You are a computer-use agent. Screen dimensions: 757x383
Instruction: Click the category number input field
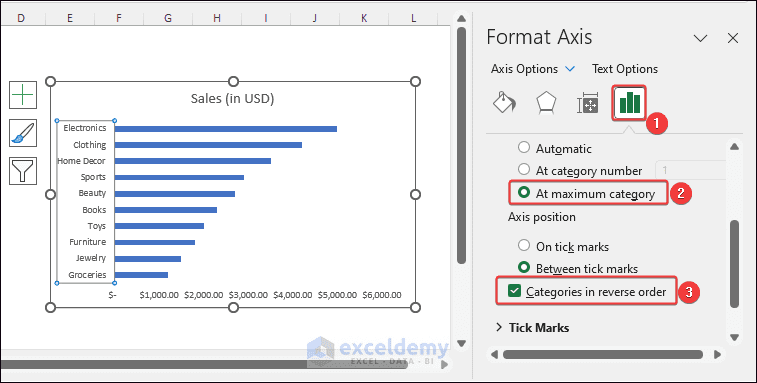690,170
